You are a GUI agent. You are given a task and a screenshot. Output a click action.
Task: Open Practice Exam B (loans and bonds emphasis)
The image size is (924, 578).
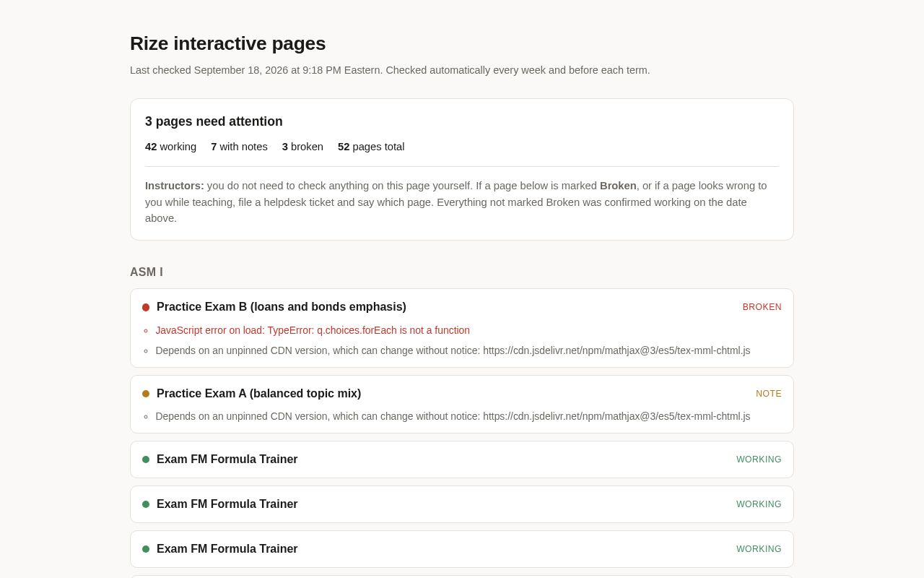(282, 307)
